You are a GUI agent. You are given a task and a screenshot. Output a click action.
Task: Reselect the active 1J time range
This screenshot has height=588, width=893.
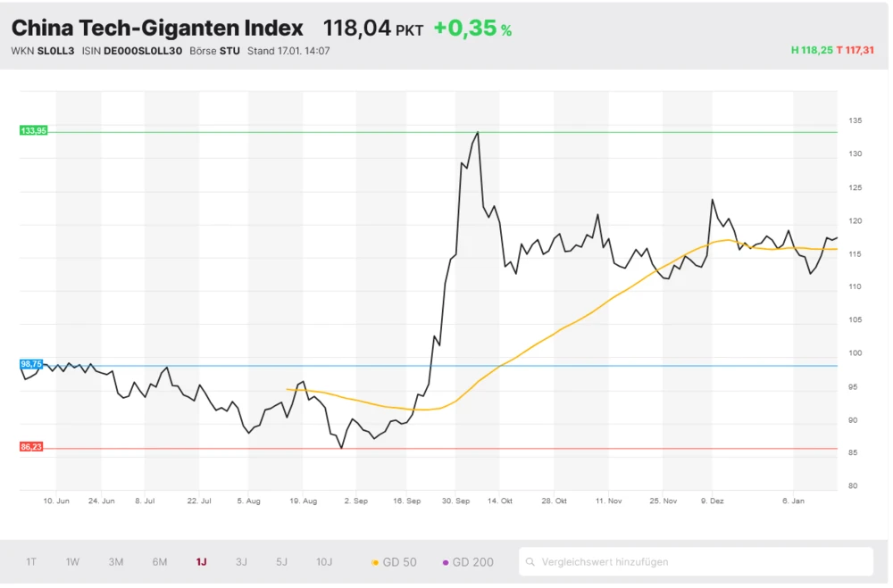(200, 561)
